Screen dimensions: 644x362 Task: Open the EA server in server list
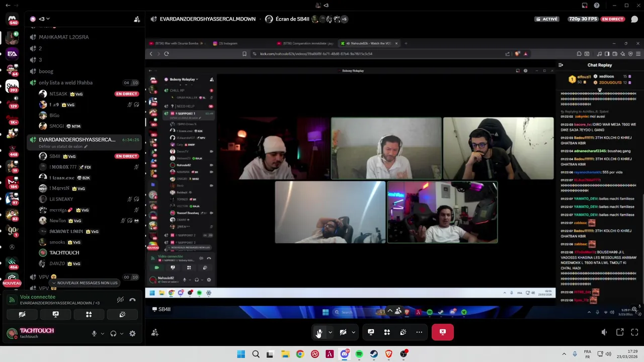12,54
